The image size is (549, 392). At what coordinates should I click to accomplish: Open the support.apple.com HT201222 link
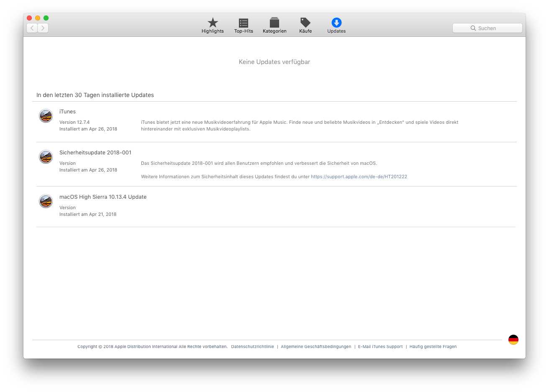[359, 177]
